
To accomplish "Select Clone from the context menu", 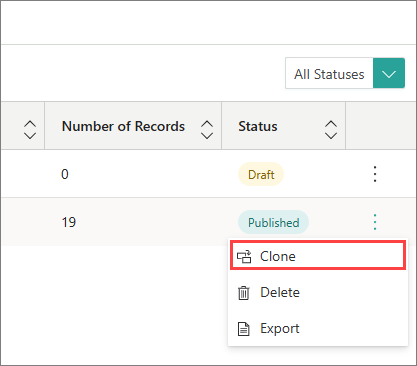I will coord(318,256).
